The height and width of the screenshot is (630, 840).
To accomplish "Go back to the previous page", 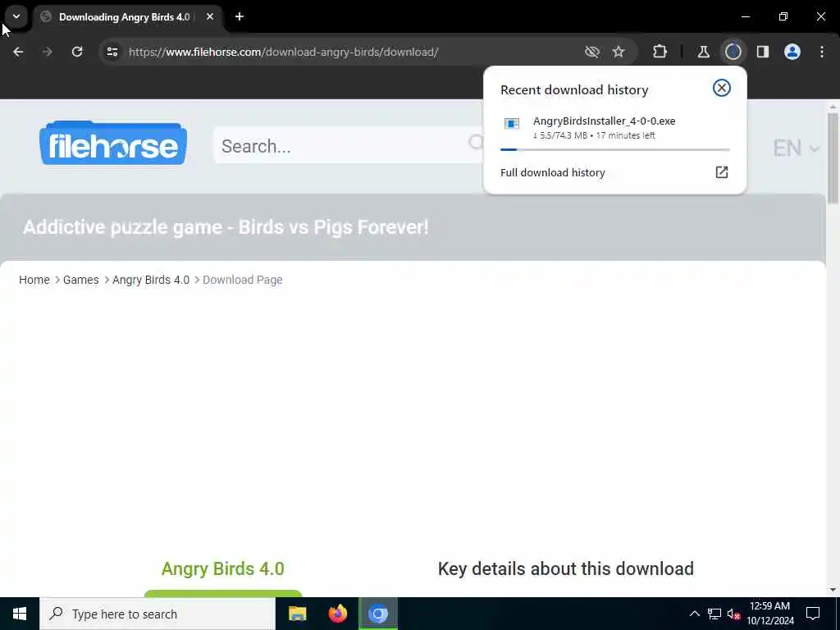I will 18,52.
